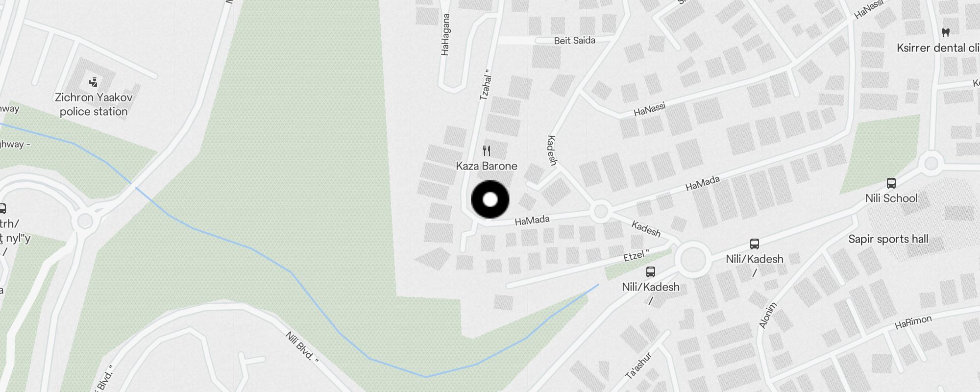
Task: Select the Nili School bus stop icon
Action: [x=891, y=183]
